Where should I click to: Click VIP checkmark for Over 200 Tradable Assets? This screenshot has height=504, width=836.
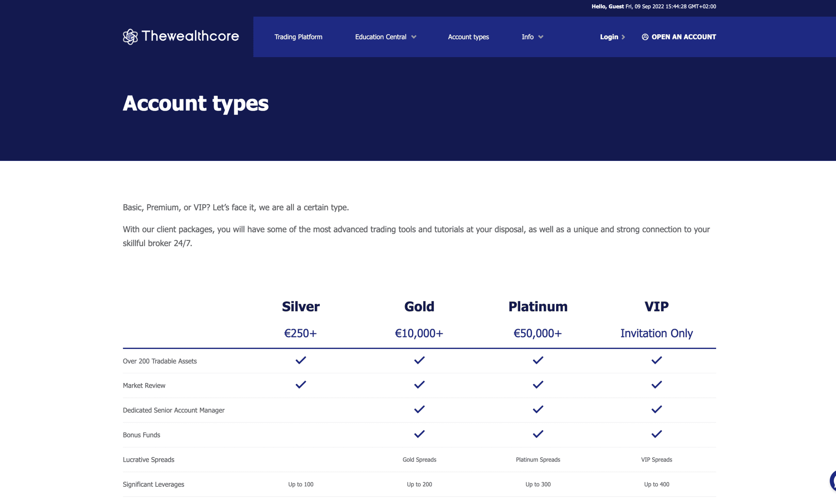pyautogui.click(x=656, y=360)
